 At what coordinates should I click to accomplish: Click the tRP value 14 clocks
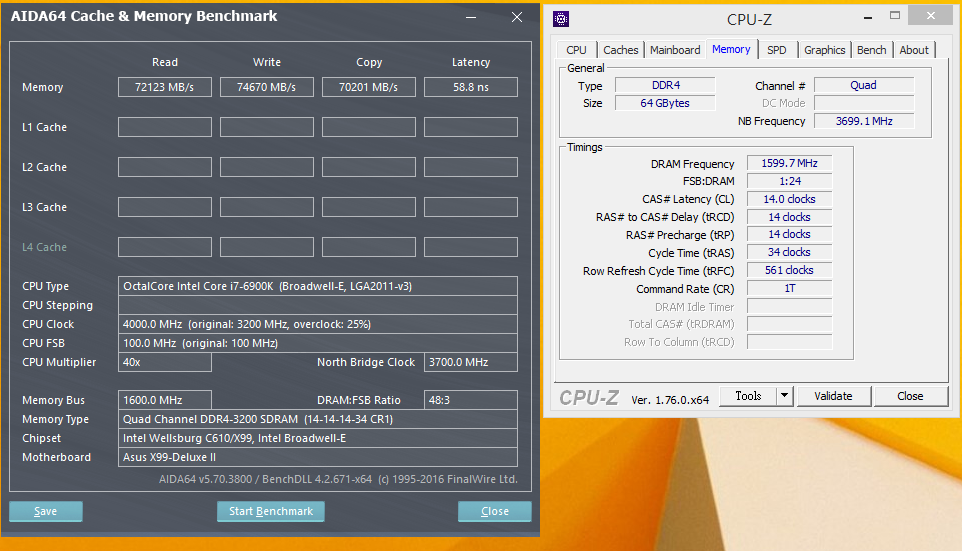pyautogui.click(x=790, y=234)
